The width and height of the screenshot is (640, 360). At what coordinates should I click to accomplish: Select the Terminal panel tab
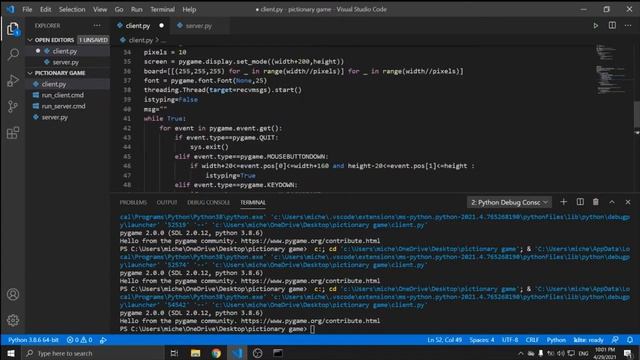click(253, 202)
